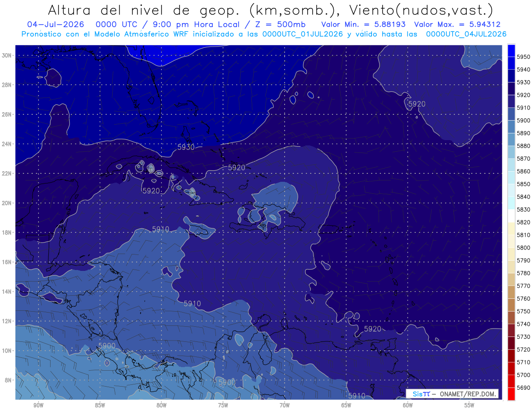
Task: Click the '5850' colorbar value
Action: tap(524, 184)
